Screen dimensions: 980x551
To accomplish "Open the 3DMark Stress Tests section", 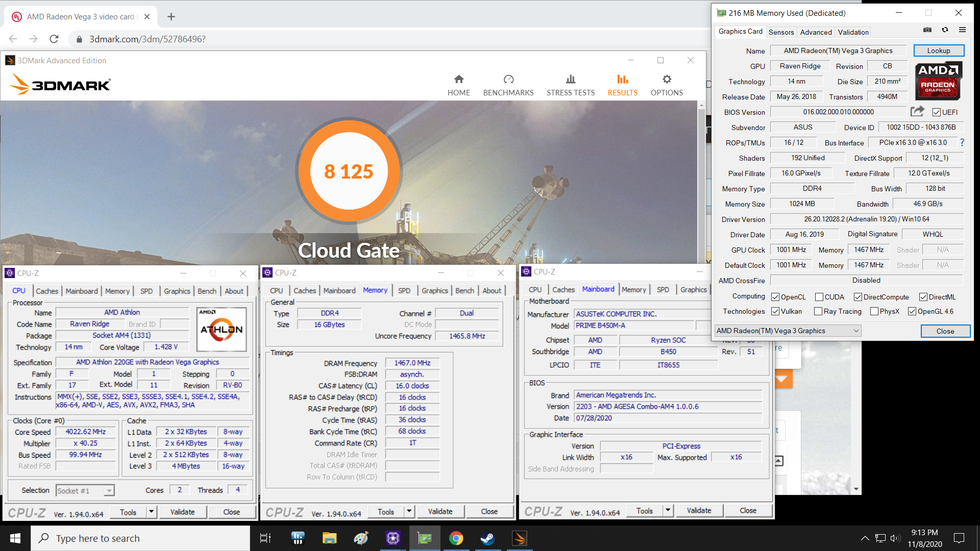I will pos(571,85).
